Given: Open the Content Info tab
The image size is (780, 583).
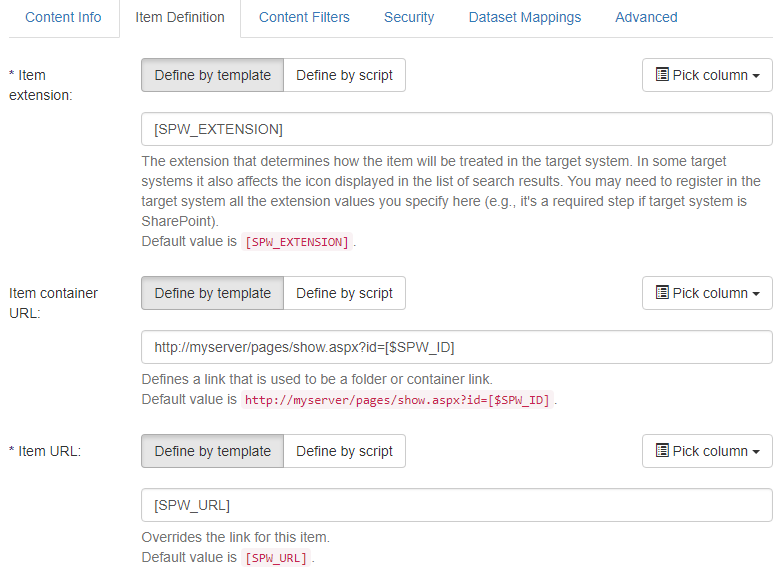Looking at the screenshot, I should point(63,17).
